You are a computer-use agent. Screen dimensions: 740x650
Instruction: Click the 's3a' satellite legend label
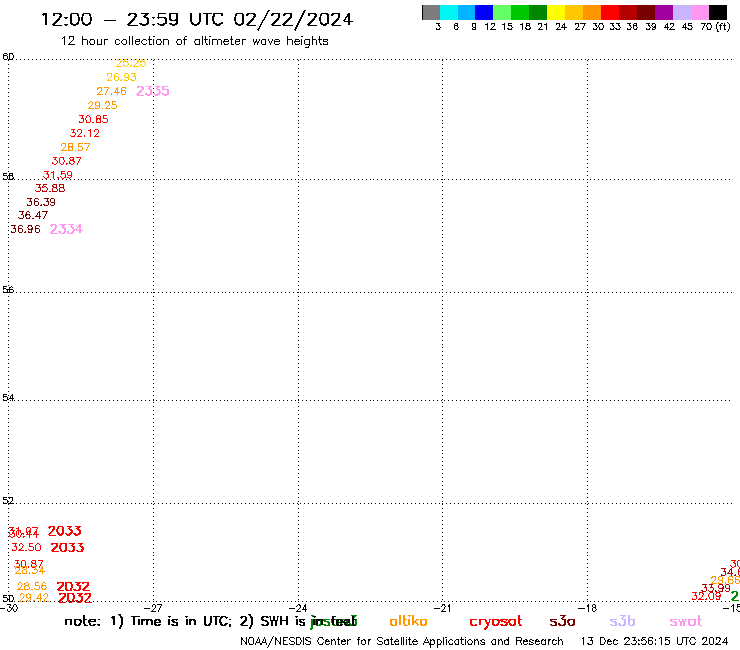(562, 622)
